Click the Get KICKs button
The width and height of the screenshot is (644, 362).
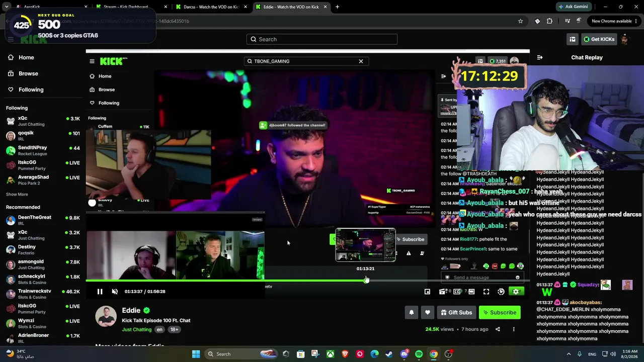(x=599, y=39)
